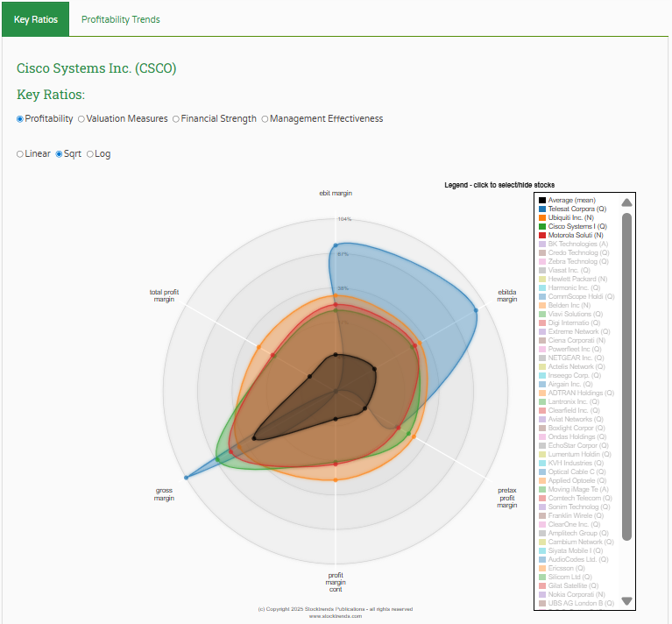Select the Valuation Measures radio button
This screenshot has width=672, height=624.
pos(81,119)
